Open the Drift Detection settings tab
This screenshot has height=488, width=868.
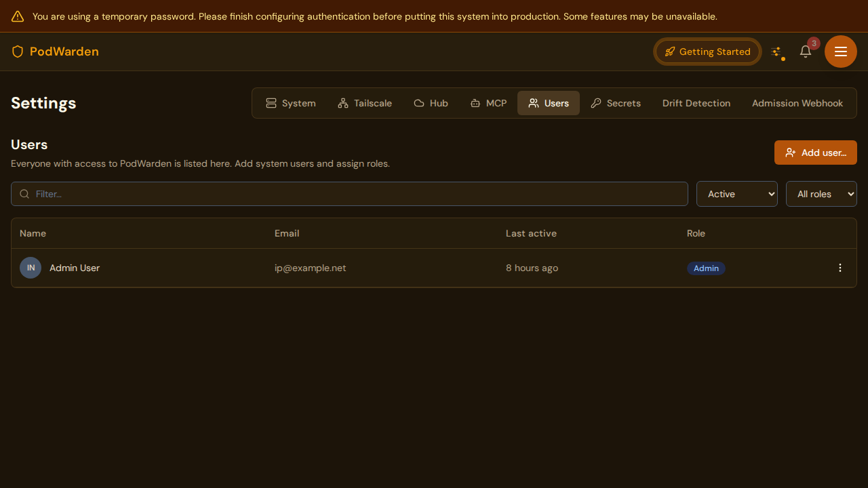click(x=696, y=103)
